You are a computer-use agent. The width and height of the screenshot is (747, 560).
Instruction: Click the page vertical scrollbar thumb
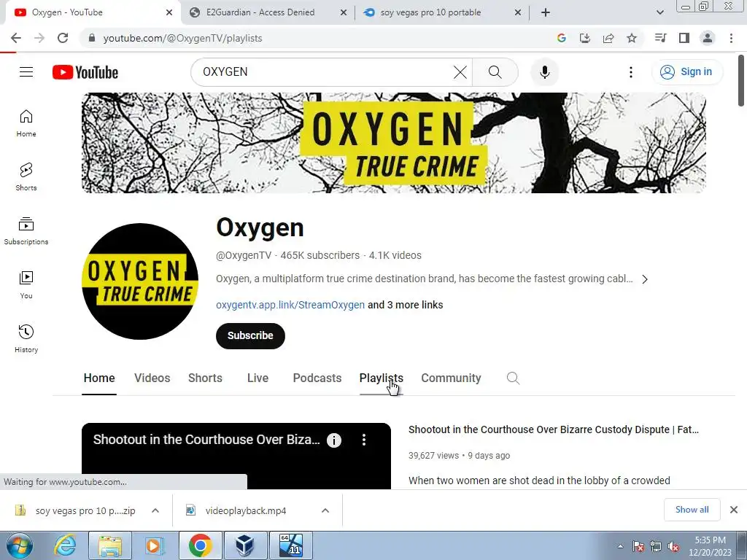pyautogui.click(x=741, y=81)
